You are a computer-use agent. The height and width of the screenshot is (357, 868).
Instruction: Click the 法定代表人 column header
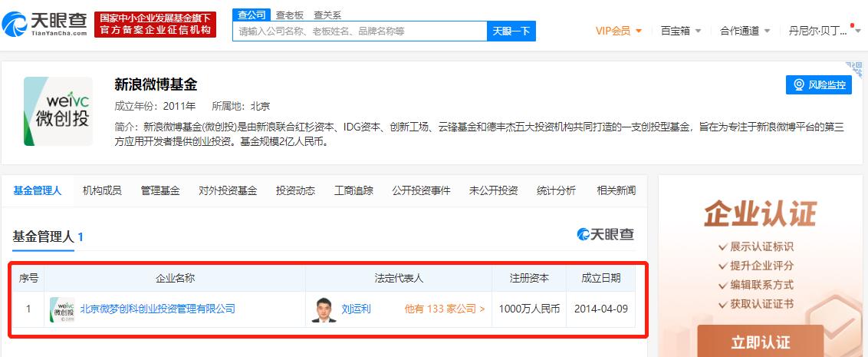(x=399, y=278)
